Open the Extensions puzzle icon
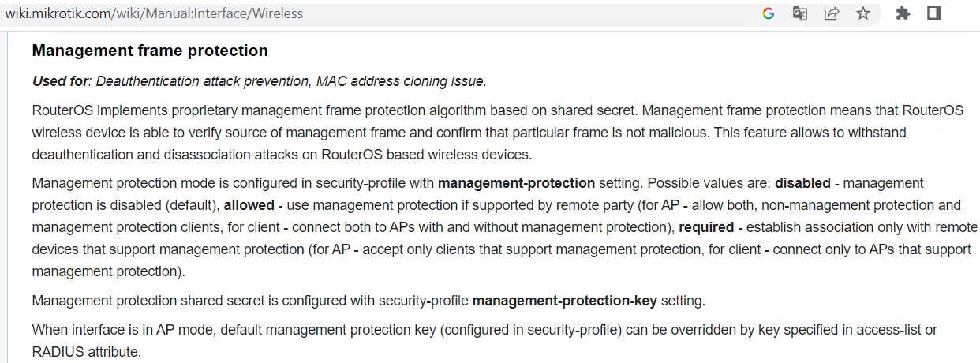Viewport: 980px width, 363px height. pyautogui.click(x=903, y=13)
